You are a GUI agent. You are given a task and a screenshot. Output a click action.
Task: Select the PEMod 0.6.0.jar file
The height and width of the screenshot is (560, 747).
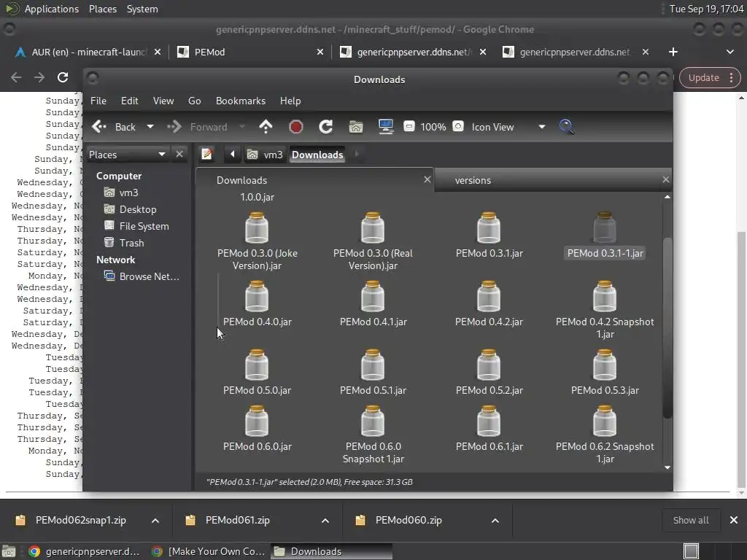258,429
